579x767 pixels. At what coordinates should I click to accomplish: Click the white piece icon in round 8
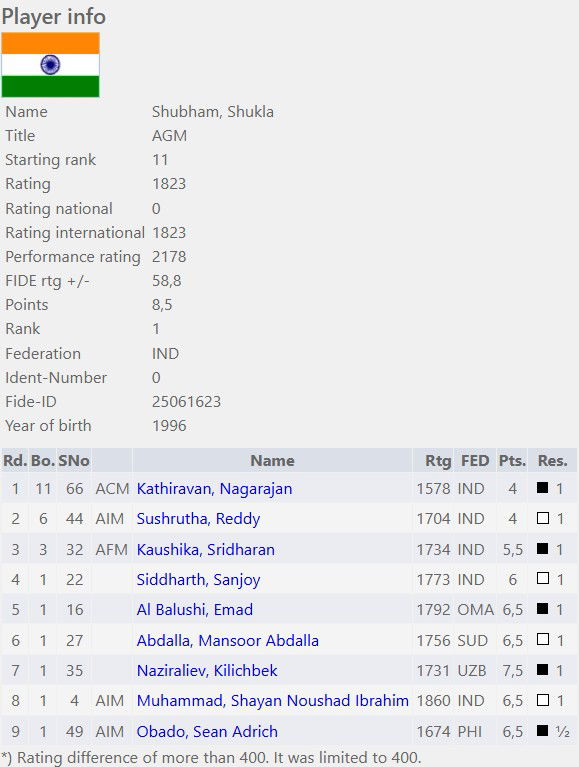tap(542, 699)
